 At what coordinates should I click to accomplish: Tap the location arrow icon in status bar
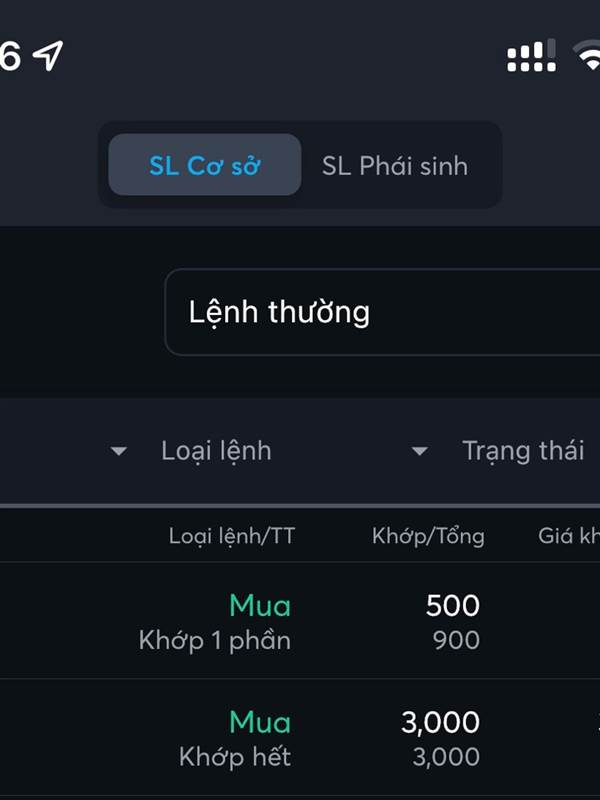point(48,55)
